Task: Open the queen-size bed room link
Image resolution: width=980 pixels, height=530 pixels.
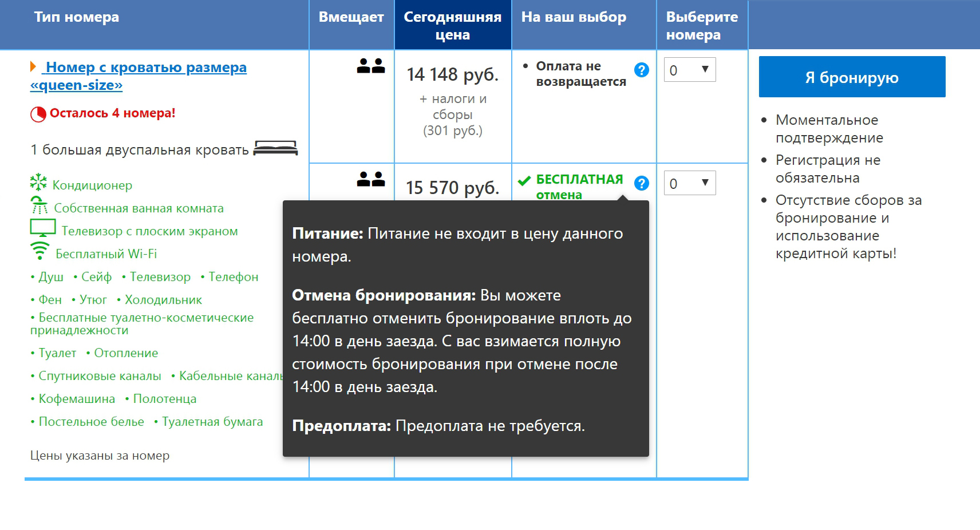Action: 139,76
